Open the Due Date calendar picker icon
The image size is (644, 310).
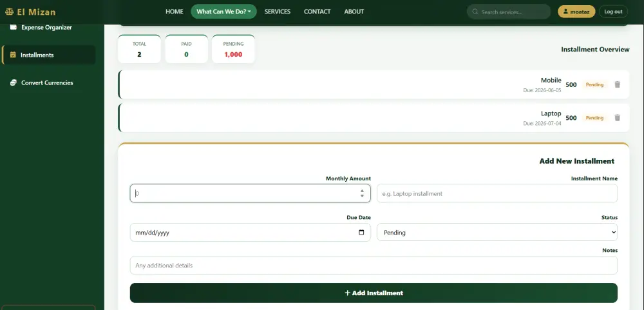point(361,232)
